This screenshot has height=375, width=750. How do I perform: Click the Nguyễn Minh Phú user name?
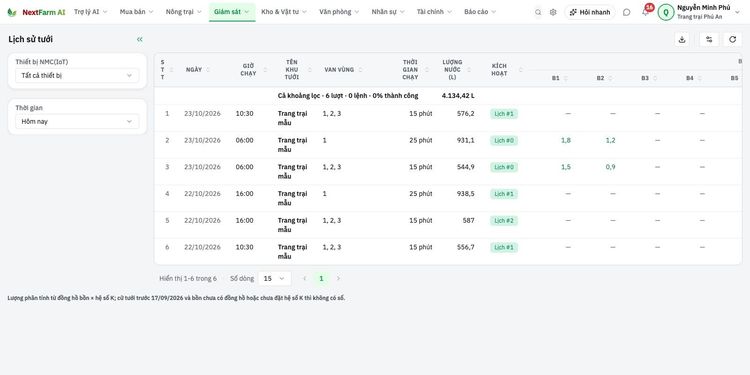(x=704, y=8)
